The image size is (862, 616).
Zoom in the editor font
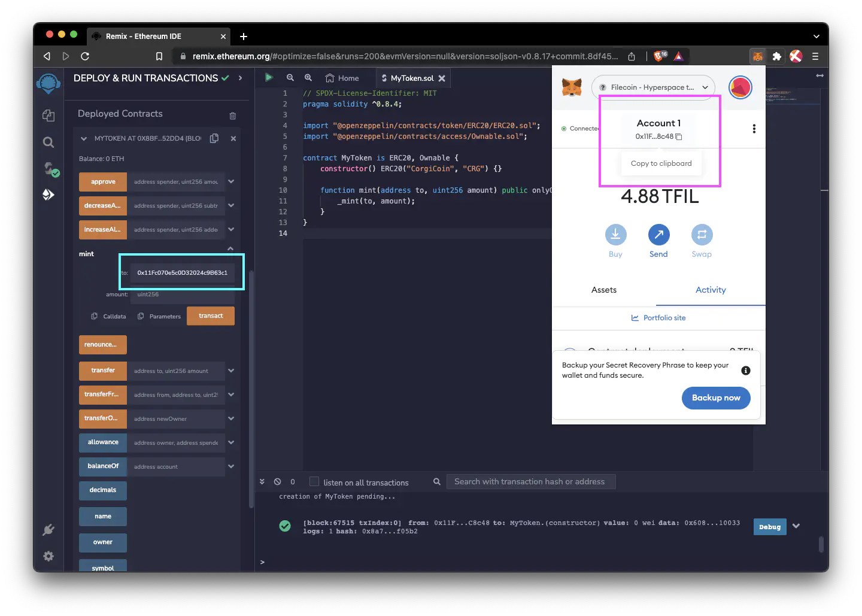[308, 78]
